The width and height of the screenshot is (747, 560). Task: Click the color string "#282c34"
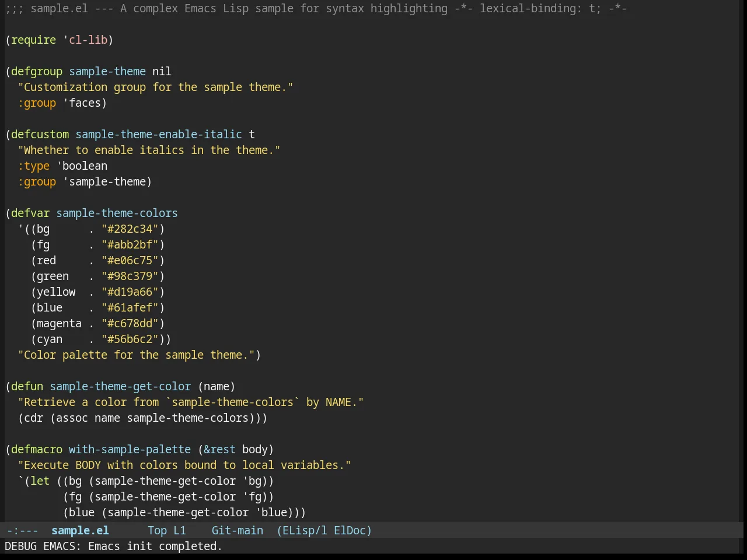click(130, 229)
